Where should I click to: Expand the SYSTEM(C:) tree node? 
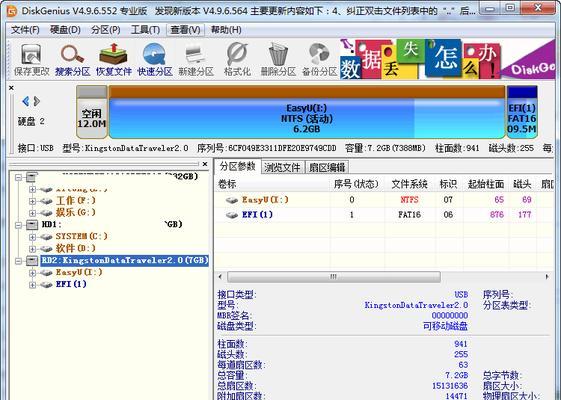pos(32,237)
